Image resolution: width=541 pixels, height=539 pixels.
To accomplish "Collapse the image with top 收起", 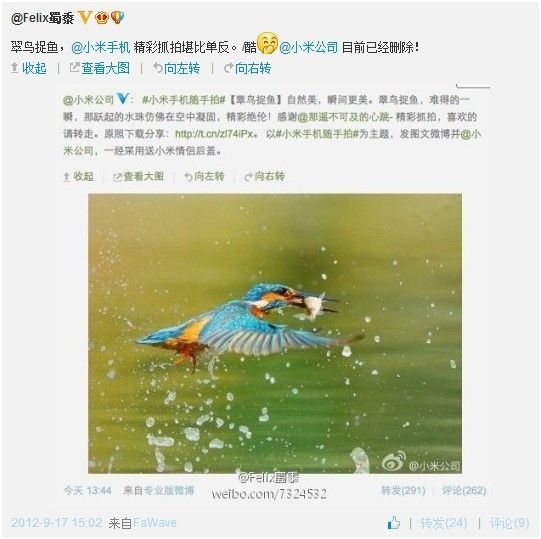I will click(x=29, y=68).
